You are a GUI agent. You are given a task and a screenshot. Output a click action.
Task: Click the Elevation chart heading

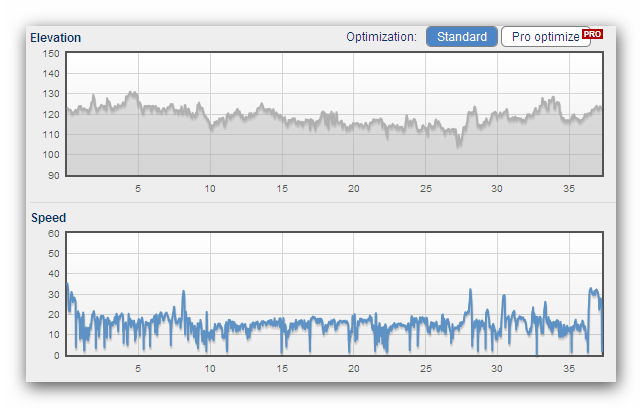(56, 38)
